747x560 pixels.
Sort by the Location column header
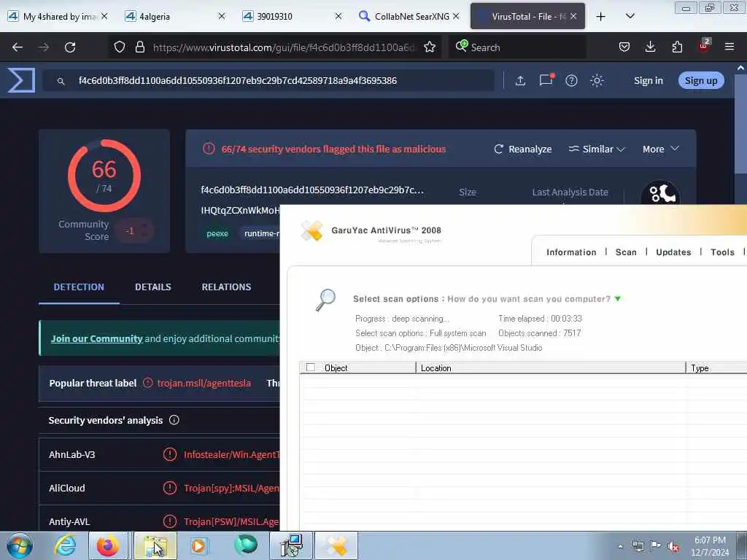click(x=551, y=367)
